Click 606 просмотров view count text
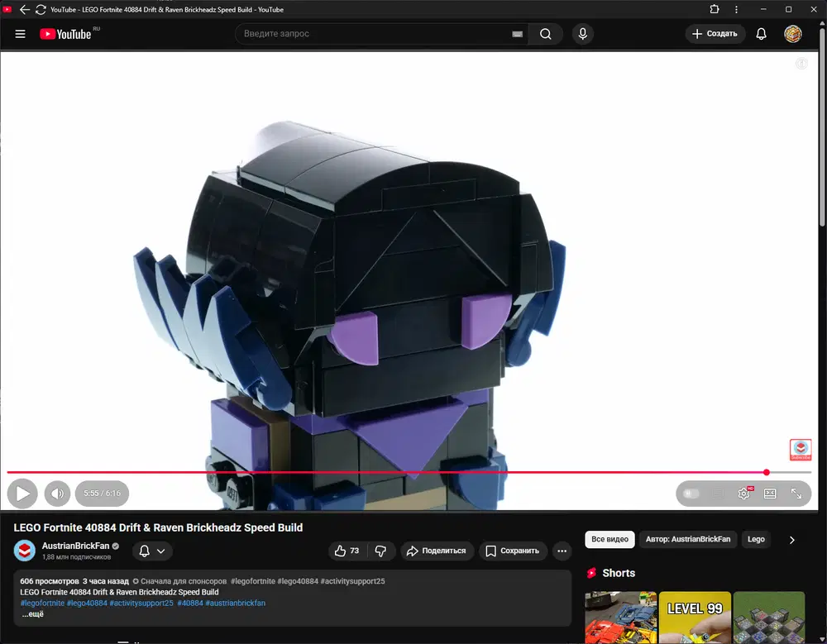 click(x=49, y=581)
